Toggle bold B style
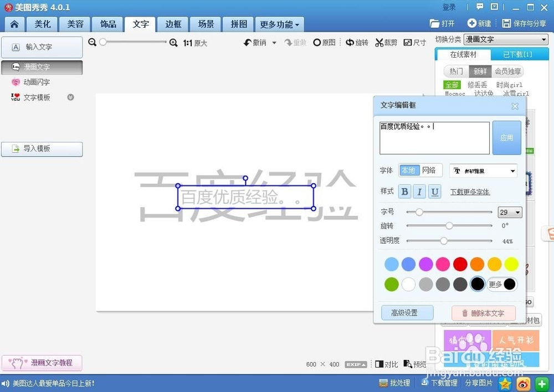The image size is (554, 392). click(x=404, y=192)
